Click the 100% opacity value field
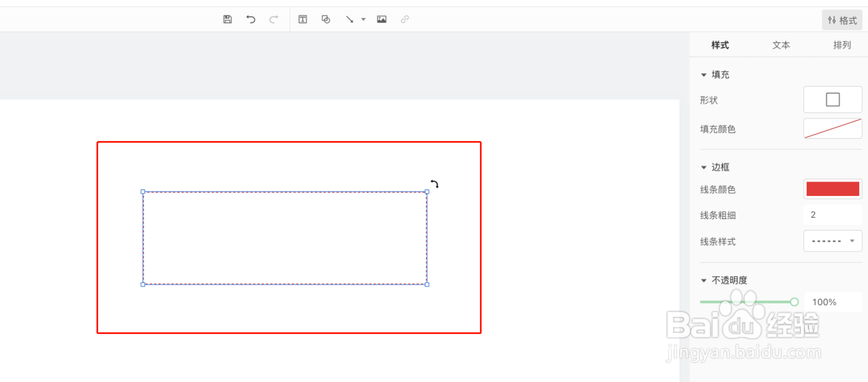 click(x=833, y=302)
